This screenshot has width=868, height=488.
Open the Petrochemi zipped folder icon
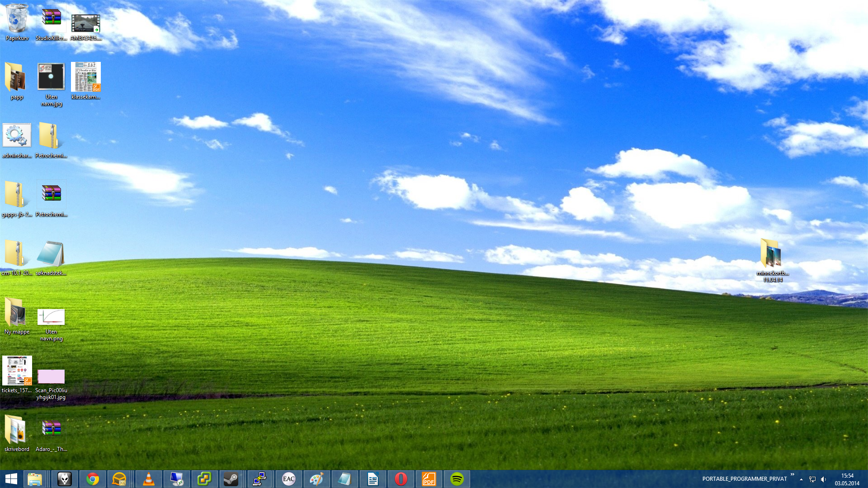click(x=51, y=140)
